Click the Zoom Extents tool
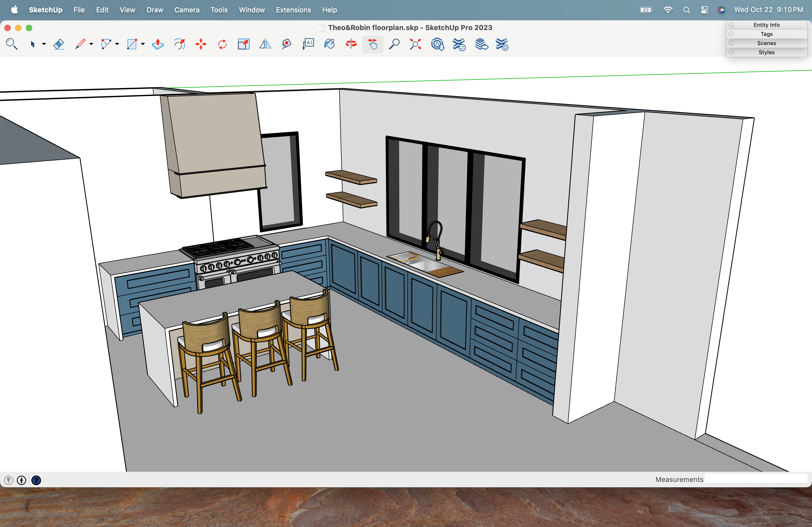The width and height of the screenshot is (812, 527). click(x=415, y=44)
